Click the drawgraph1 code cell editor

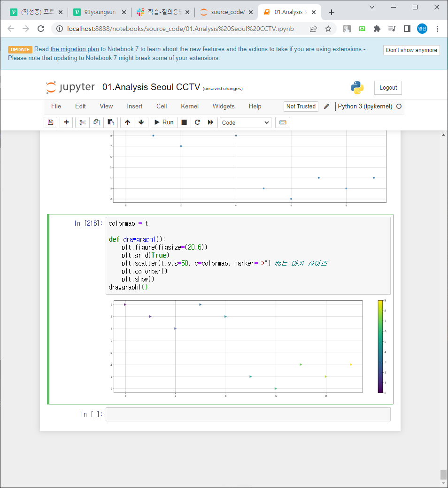pos(248,256)
